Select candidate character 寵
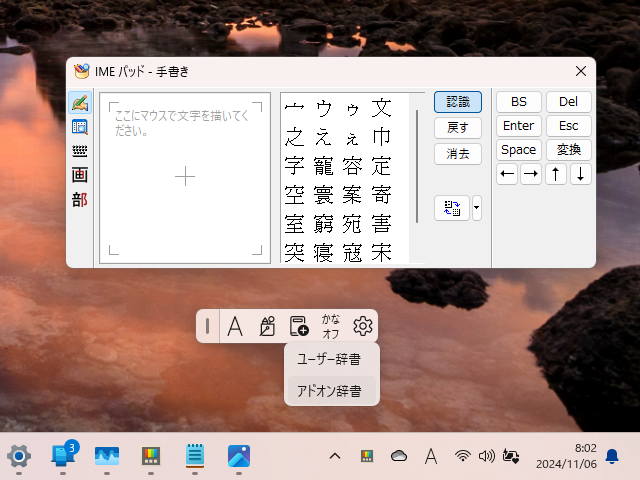Image resolution: width=640 pixels, height=480 pixels. (324, 166)
